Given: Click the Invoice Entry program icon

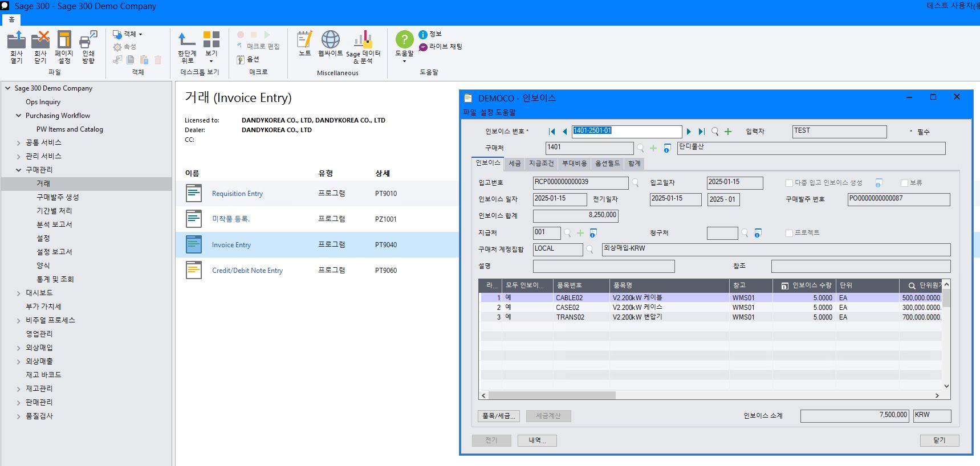Looking at the screenshot, I should [194, 244].
